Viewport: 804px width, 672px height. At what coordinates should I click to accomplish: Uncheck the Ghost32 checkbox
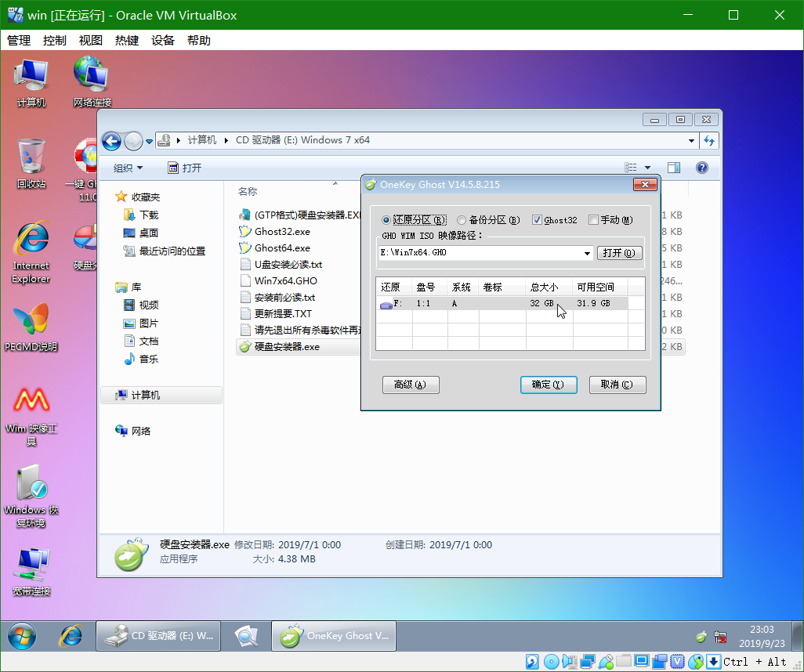[x=536, y=220]
